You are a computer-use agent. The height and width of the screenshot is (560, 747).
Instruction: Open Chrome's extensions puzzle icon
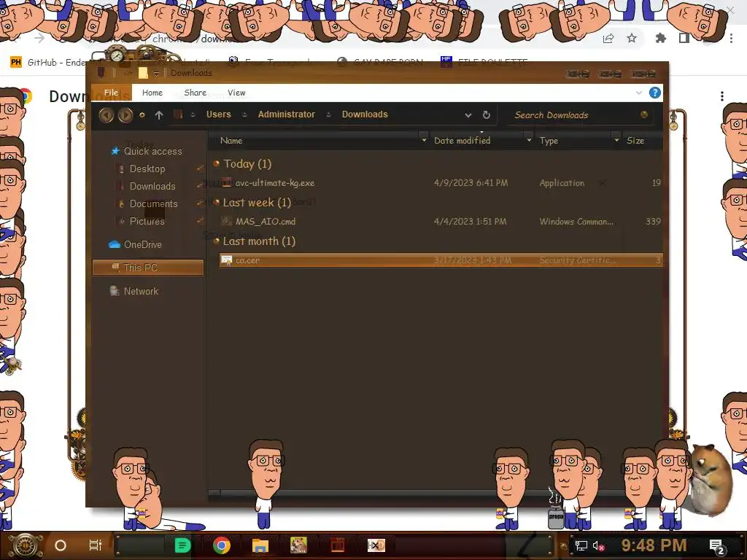661,38
